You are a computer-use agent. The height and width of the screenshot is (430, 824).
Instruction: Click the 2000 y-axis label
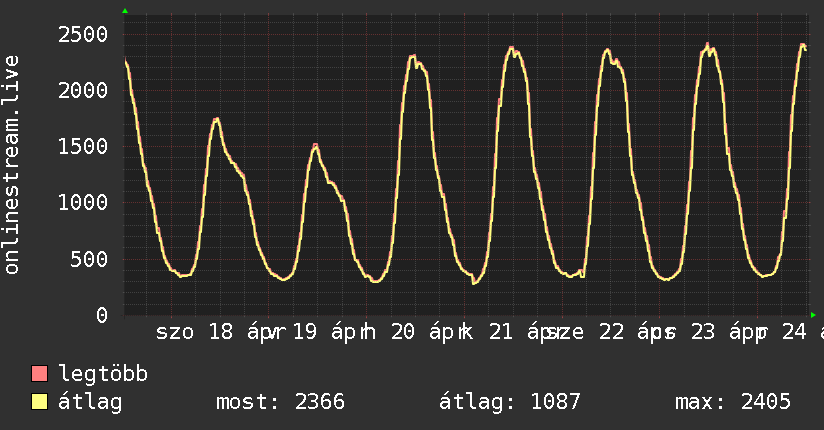82,91
